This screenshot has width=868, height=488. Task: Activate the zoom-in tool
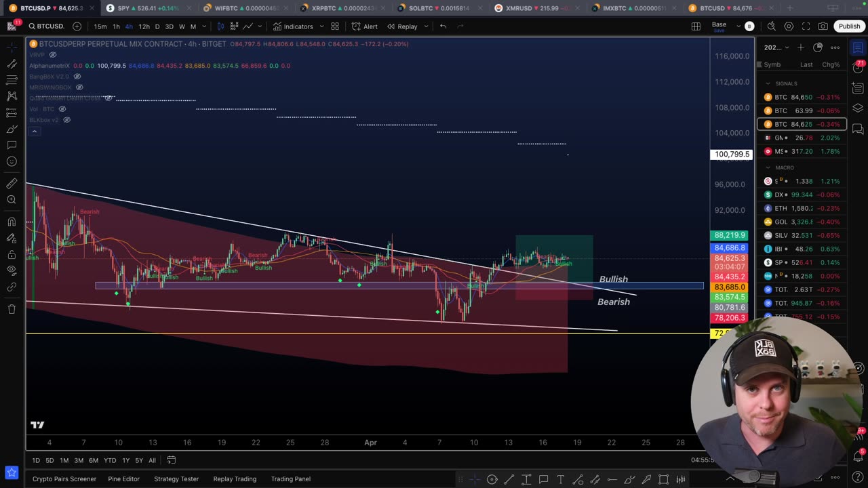pos(12,200)
